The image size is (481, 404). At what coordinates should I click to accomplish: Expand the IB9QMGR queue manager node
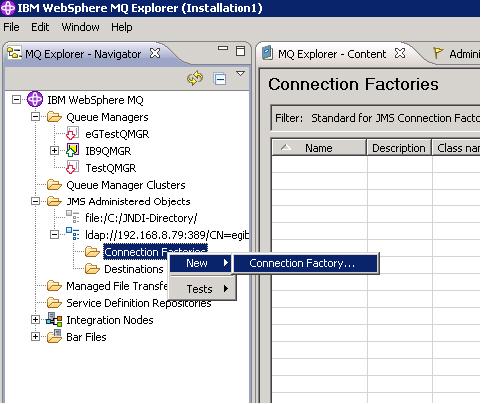[54, 151]
